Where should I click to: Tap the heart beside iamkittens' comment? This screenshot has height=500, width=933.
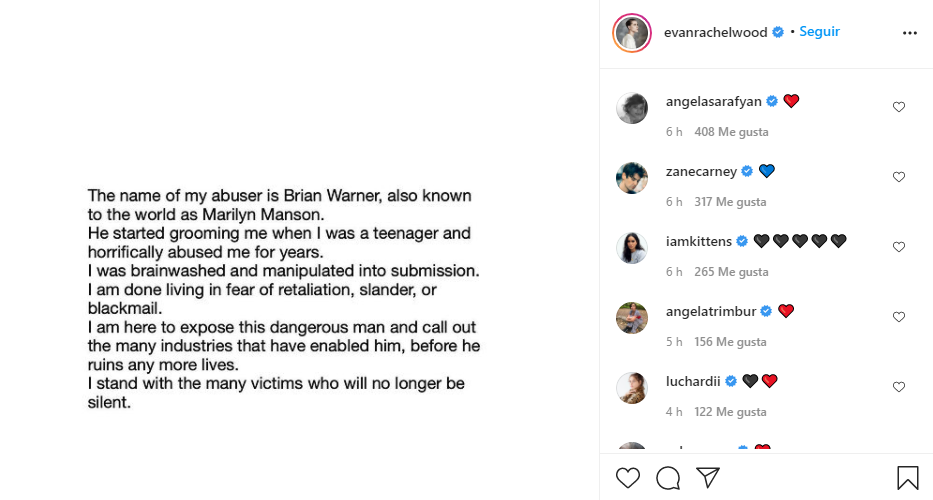tap(898, 247)
